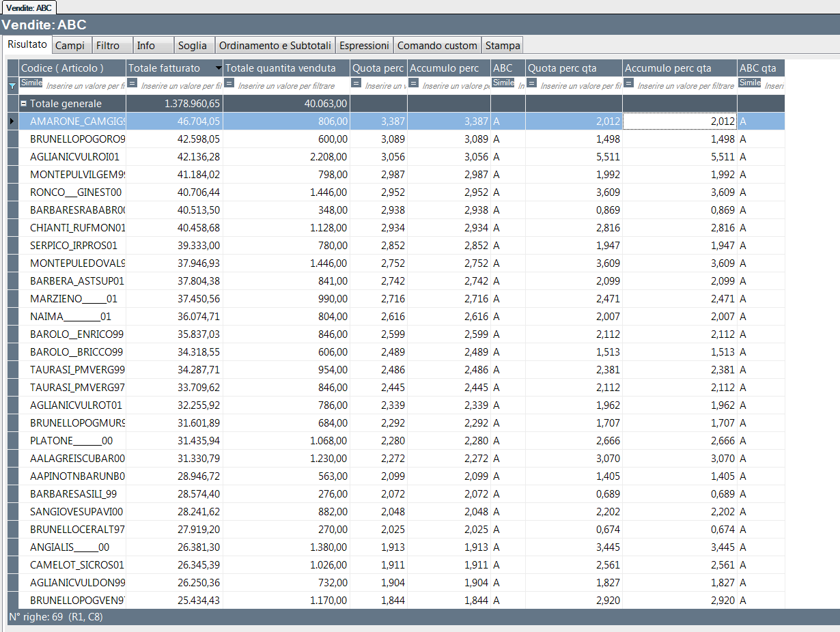Click equals operator icon for Quota perc filter
This screenshot has height=632, width=840.
pyautogui.click(x=356, y=83)
